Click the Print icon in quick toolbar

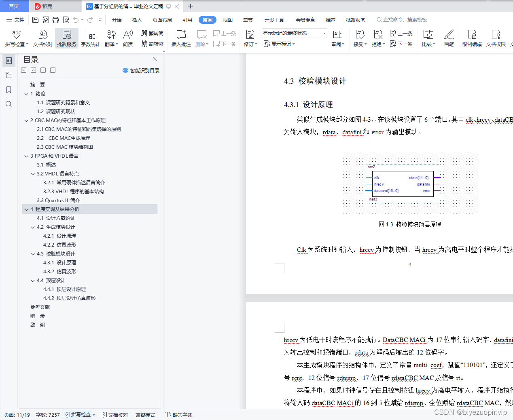[x=55, y=20]
